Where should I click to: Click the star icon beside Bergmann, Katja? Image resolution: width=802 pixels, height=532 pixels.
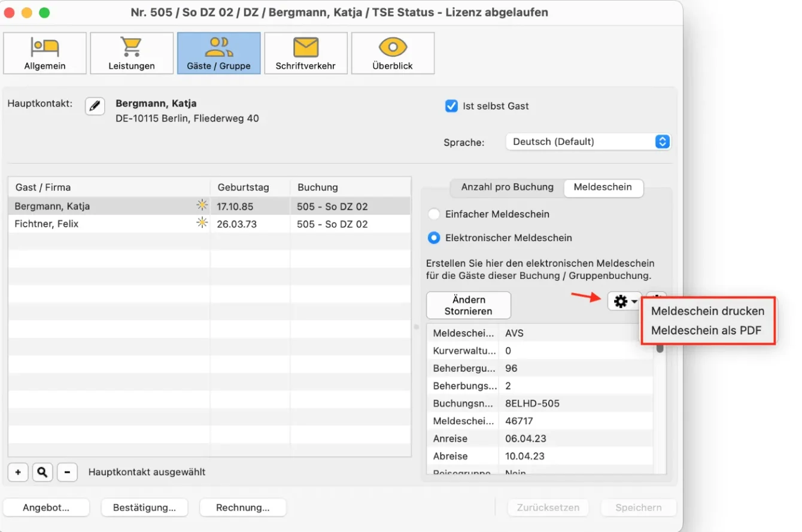tap(202, 205)
